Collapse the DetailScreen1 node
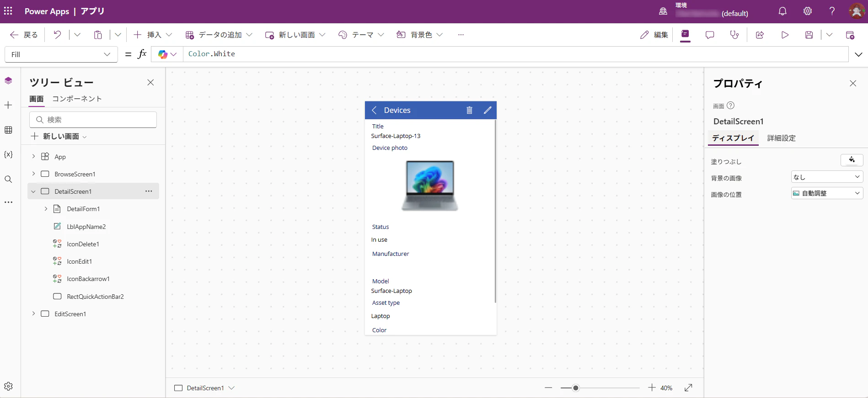Viewport: 868px width, 398px height. [x=33, y=191]
